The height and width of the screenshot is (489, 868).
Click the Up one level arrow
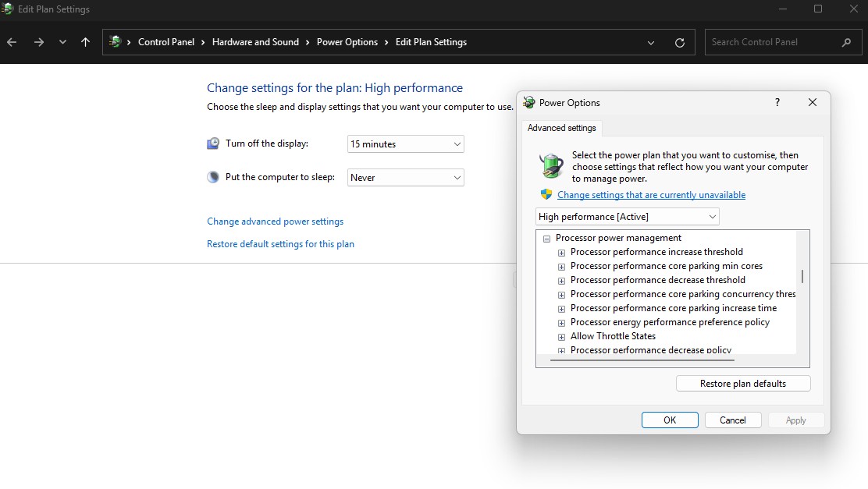(85, 42)
